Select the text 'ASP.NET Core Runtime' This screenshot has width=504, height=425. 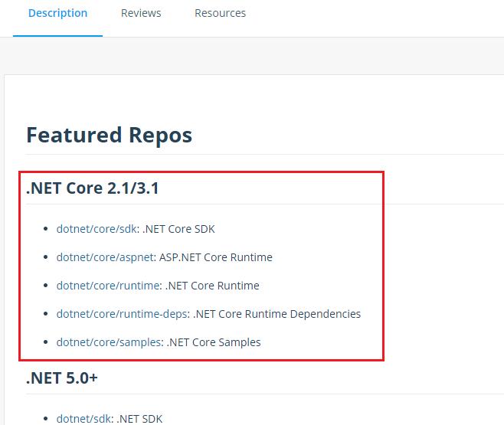click(216, 257)
